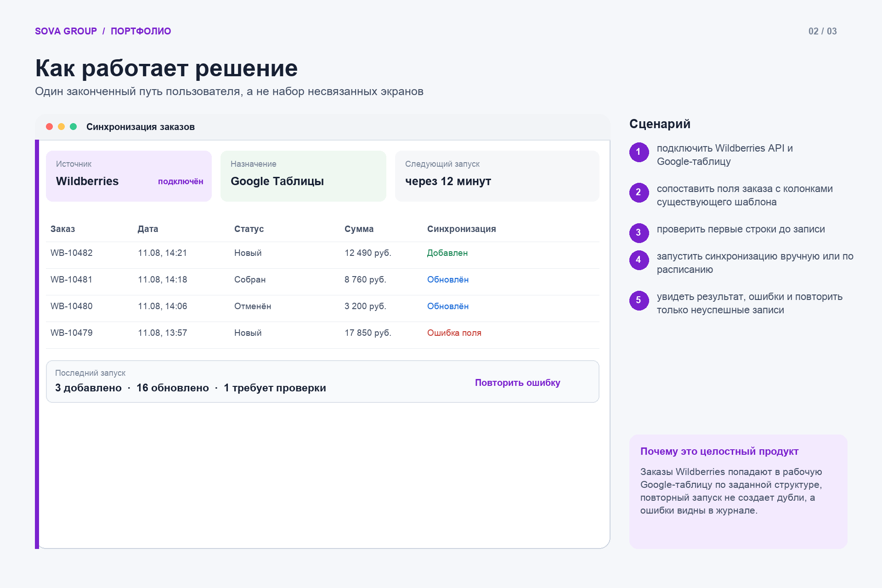Click the heading Почему это целостный продукт
This screenshot has width=882, height=588.
click(x=719, y=452)
